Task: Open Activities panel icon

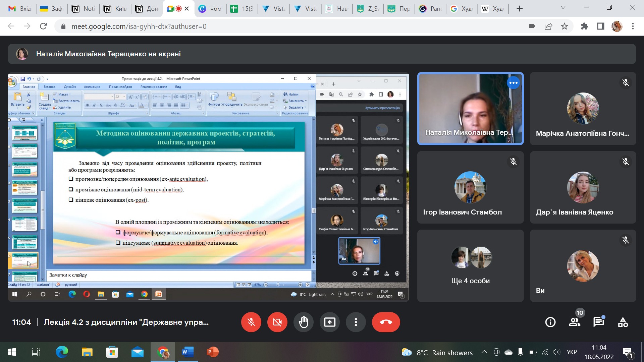Action: point(623,322)
